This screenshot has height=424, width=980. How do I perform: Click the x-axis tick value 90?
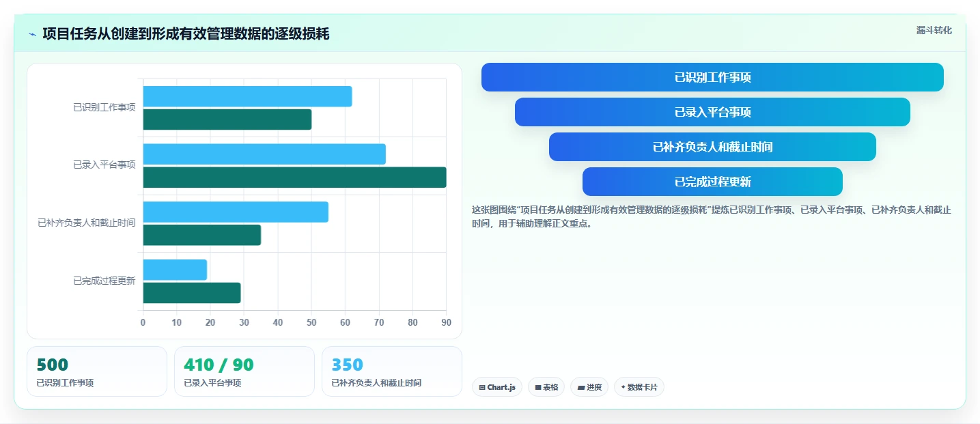[x=446, y=322]
